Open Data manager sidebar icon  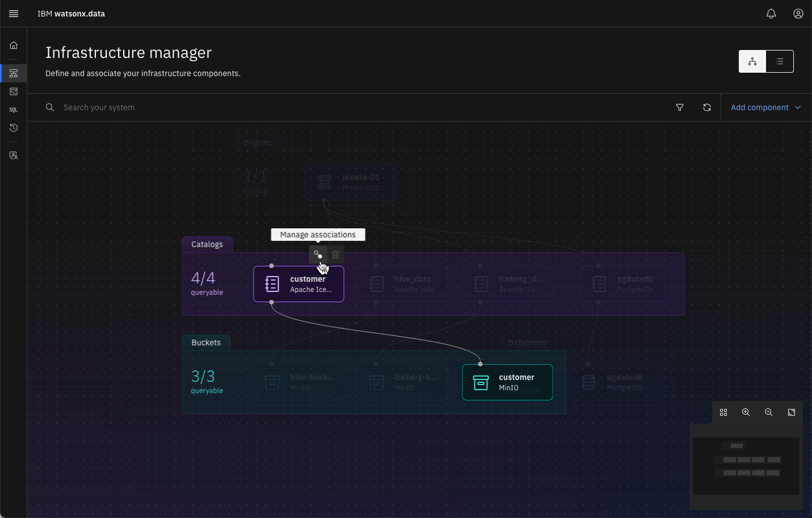14,91
